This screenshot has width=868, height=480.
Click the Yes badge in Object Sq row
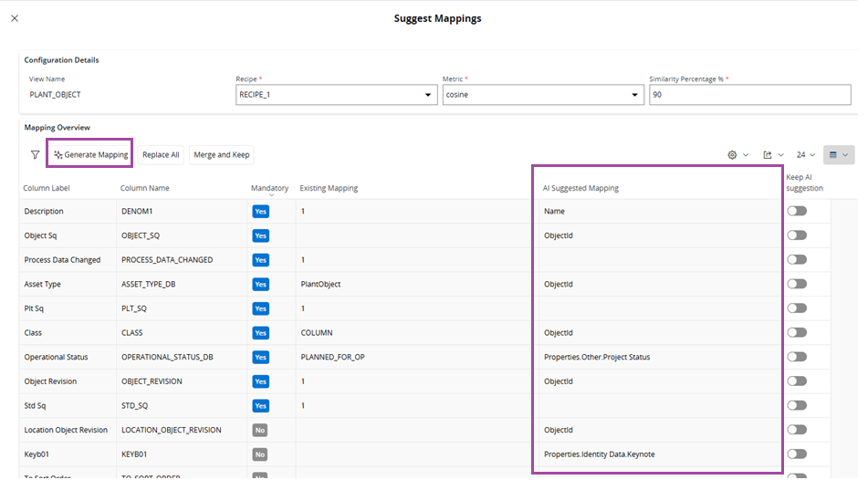pos(261,235)
